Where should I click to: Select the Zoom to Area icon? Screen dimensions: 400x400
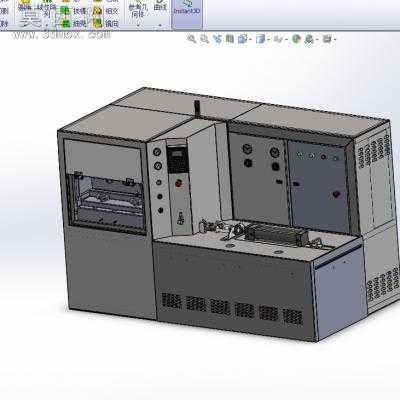click(x=204, y=39)
